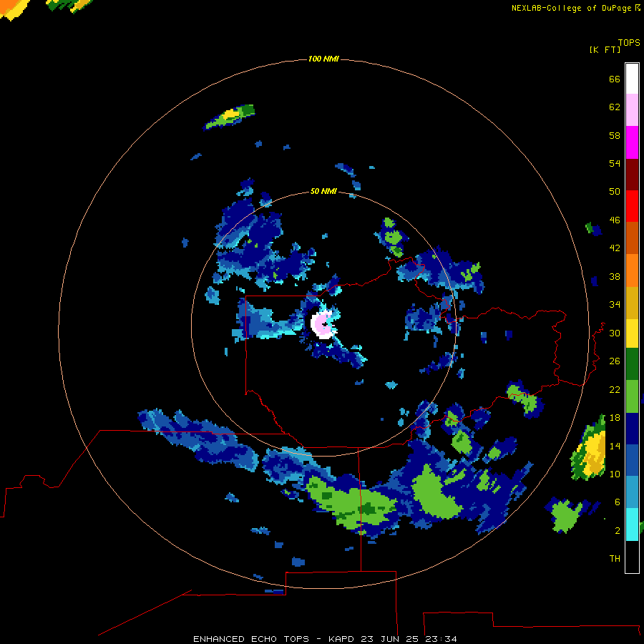Image resolution: width=644 pixels, height=644 pixels.
Task: Click the "50 NMI" range ring label
Action: pyautogui.click(x=323, y=191)
